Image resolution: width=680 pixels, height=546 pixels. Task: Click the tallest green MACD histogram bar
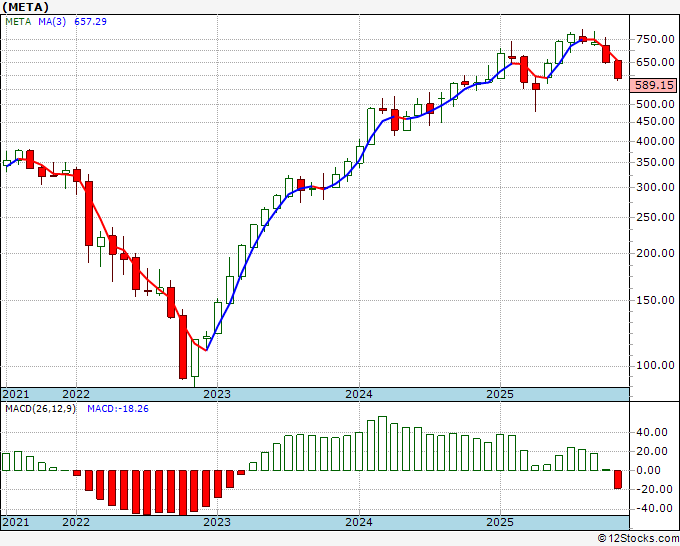382,444
